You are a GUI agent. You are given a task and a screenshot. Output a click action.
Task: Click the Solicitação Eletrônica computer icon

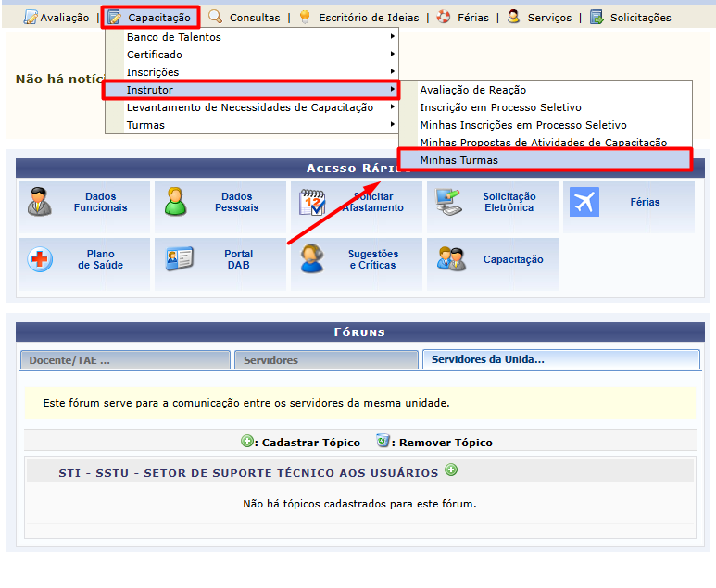pyautogui.click(x=448, y=202)
